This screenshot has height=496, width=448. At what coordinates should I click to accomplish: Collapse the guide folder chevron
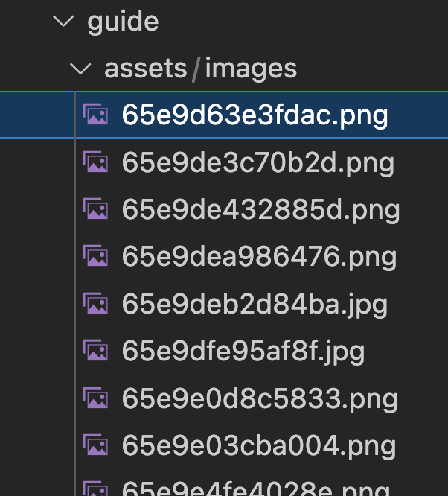click(63, 21)
